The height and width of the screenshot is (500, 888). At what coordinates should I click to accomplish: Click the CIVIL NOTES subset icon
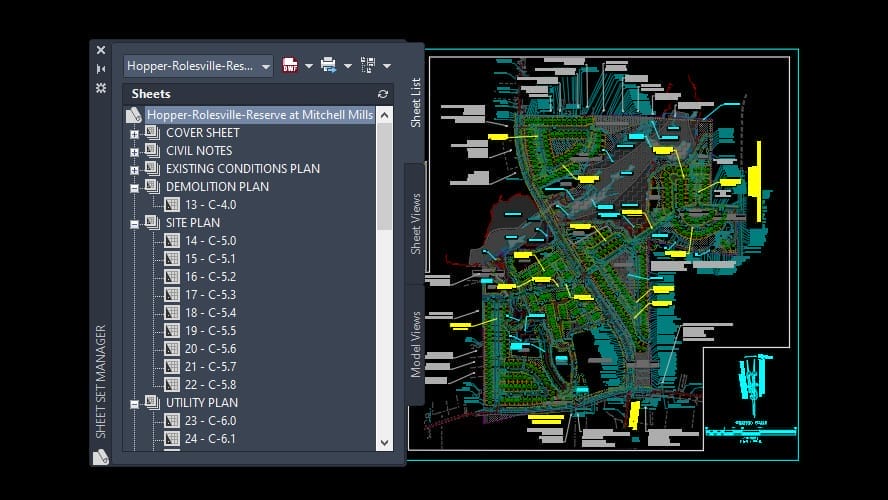point(152,151)
